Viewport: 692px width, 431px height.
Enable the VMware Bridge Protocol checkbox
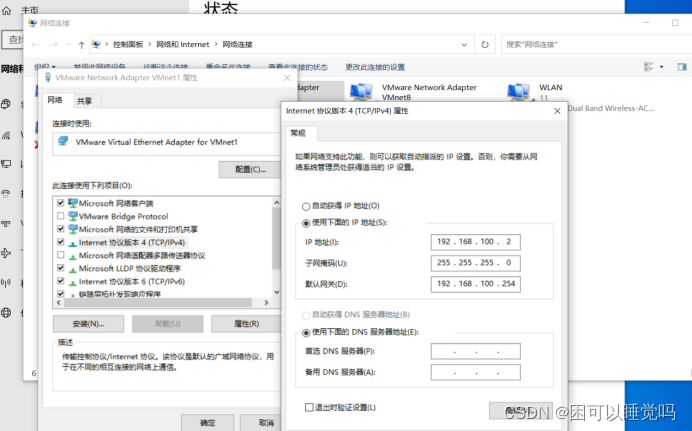[x=61, y=216]
